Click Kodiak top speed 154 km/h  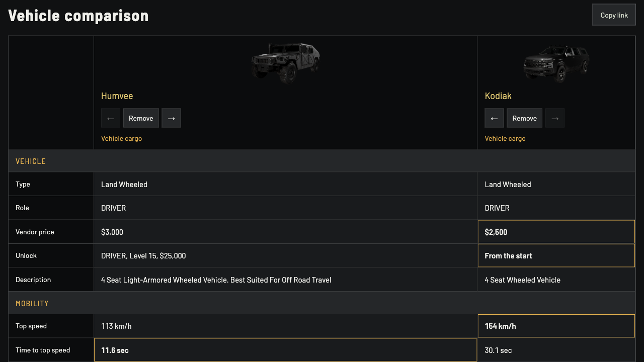pos(500,326)
